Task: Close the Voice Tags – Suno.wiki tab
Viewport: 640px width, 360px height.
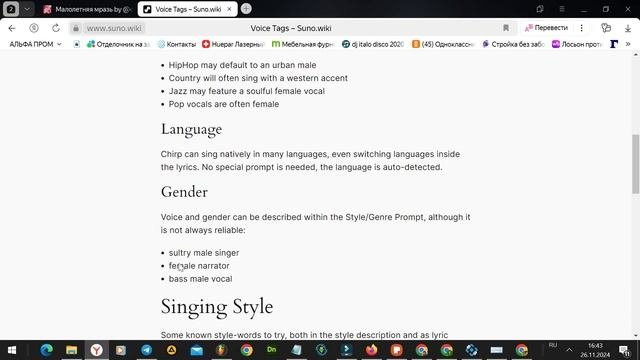Action: click(229, 9)
